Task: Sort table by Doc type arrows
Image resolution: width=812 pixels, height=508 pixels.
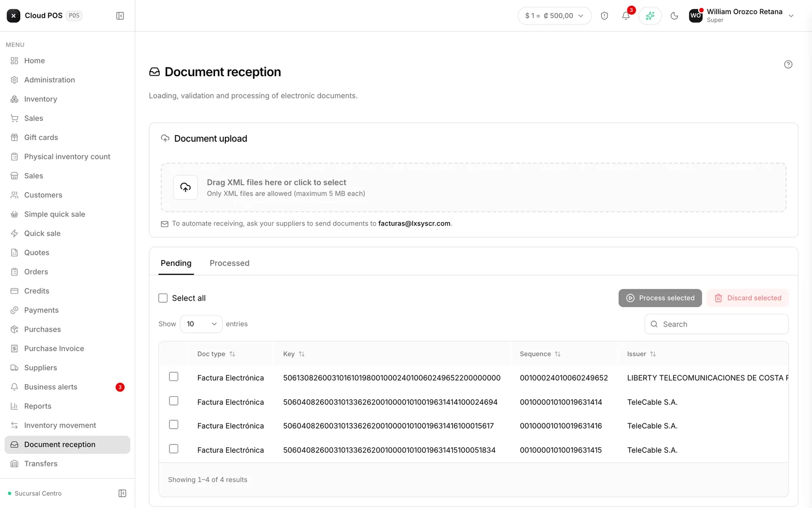Action: (232, 354)
